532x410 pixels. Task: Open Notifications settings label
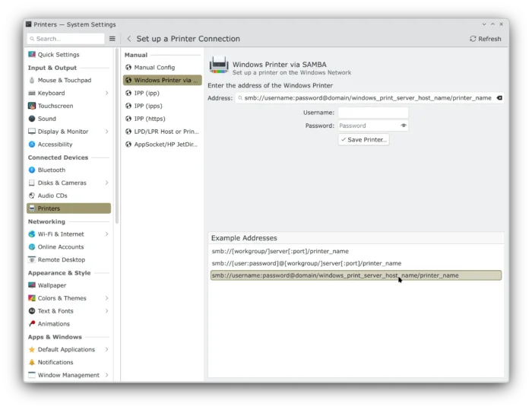click(x=55, y=362)
